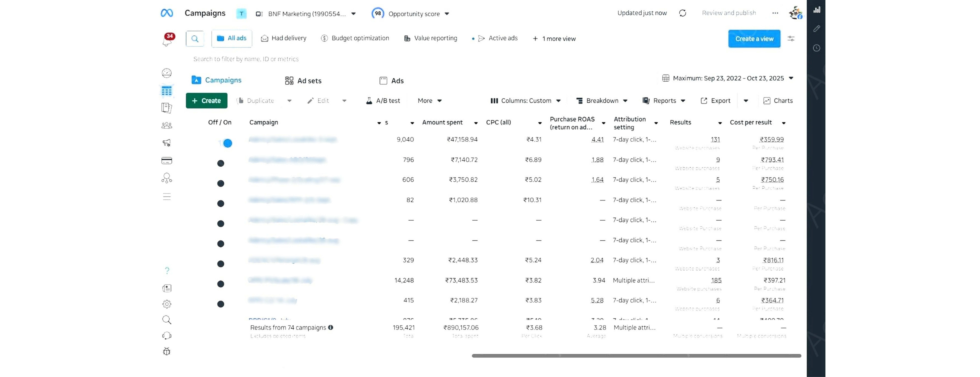
Task: Open the Duplicate options arrow
Action: click(289, 101)
